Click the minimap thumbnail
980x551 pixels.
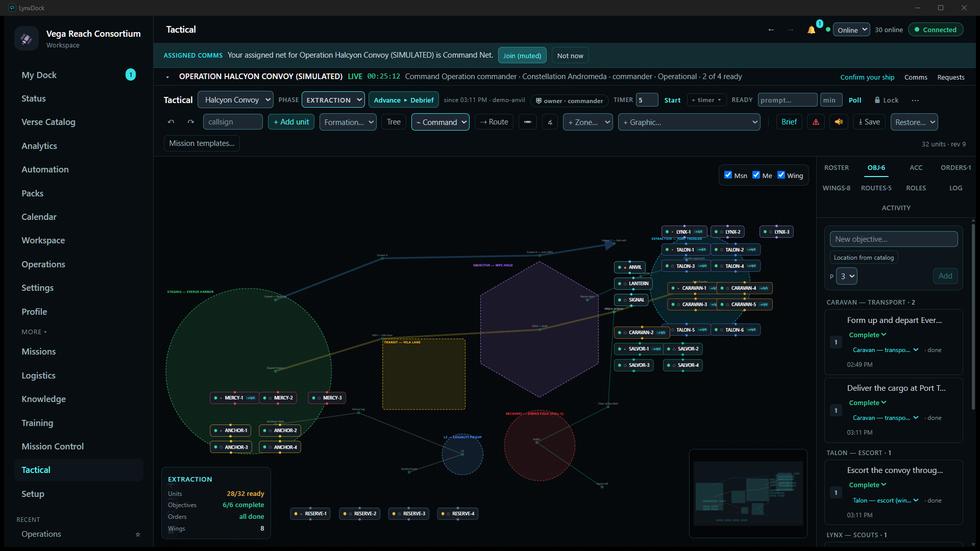pyautogui.click(x=748, y=493)
